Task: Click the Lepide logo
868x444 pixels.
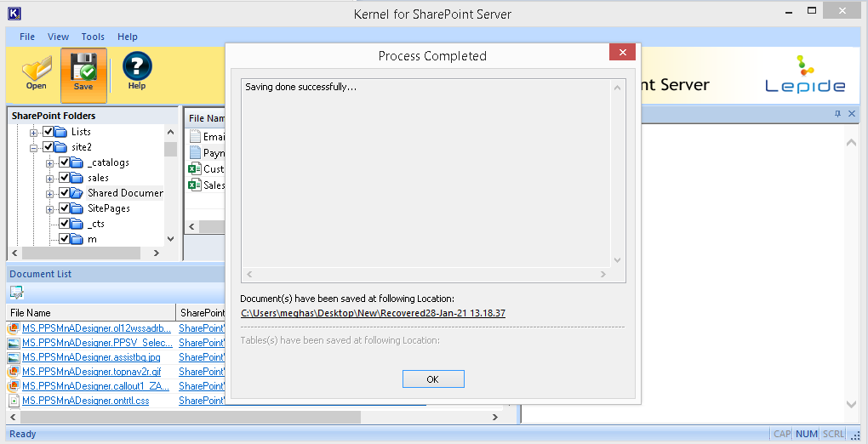Action: pyautogui.click(x=805, y=74)
